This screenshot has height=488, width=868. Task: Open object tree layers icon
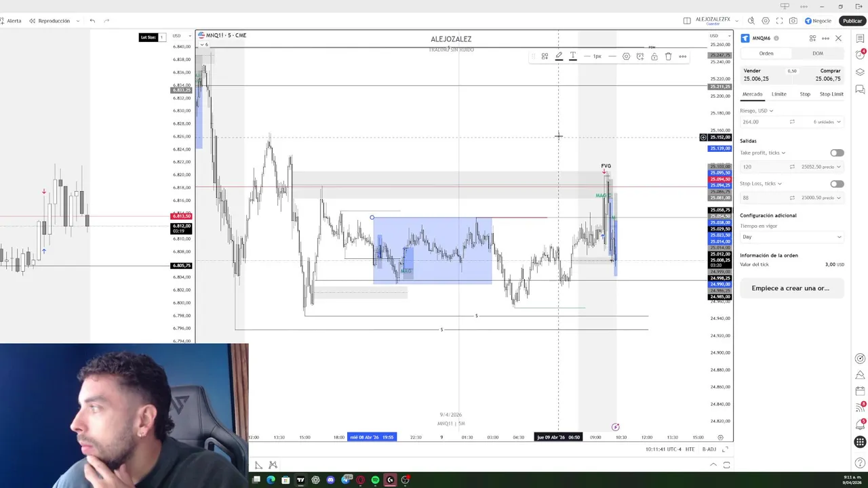(861, 72)
